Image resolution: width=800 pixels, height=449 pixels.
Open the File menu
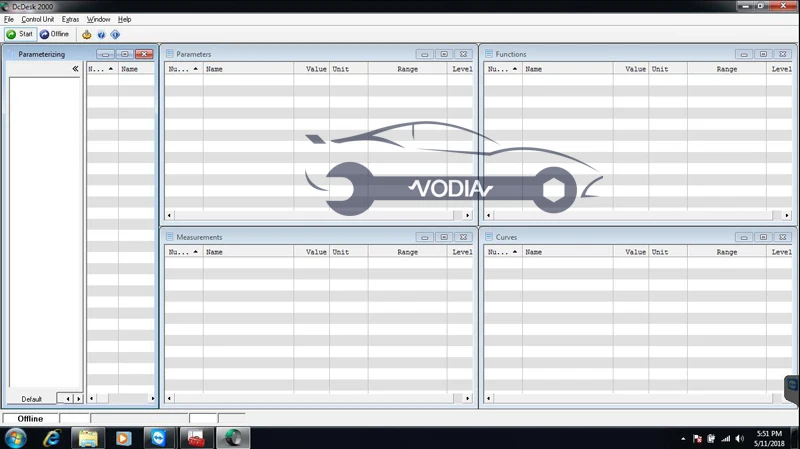[x=9, y=19]
